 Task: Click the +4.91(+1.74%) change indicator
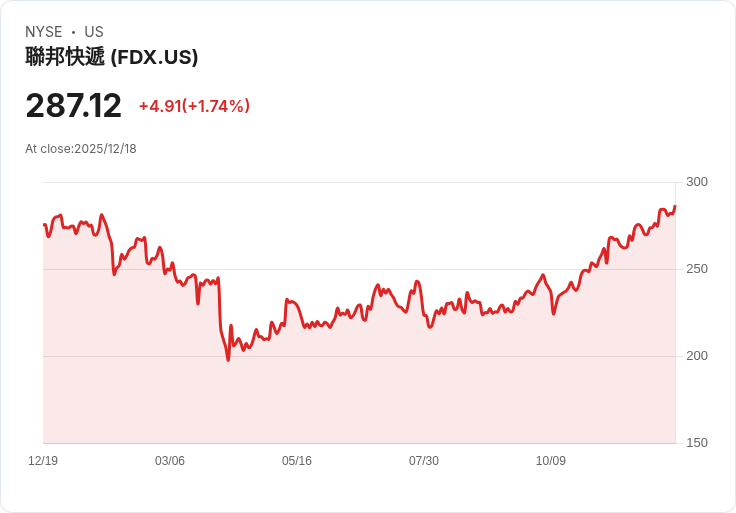[x=194, y=106]
